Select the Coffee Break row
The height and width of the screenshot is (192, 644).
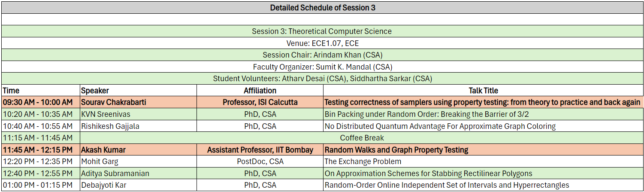[x=362, y=138]
